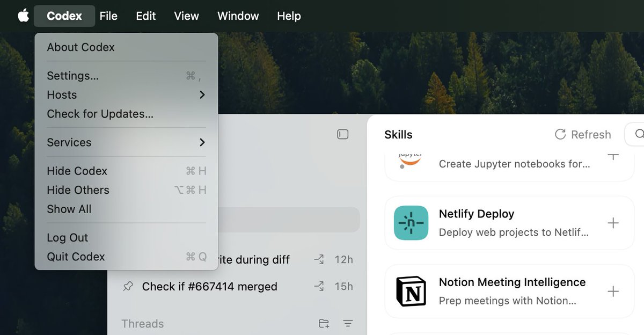Expand the Hosts submenu
The image size is (644, 335).
pyautogui.click(x=126, y=95)
